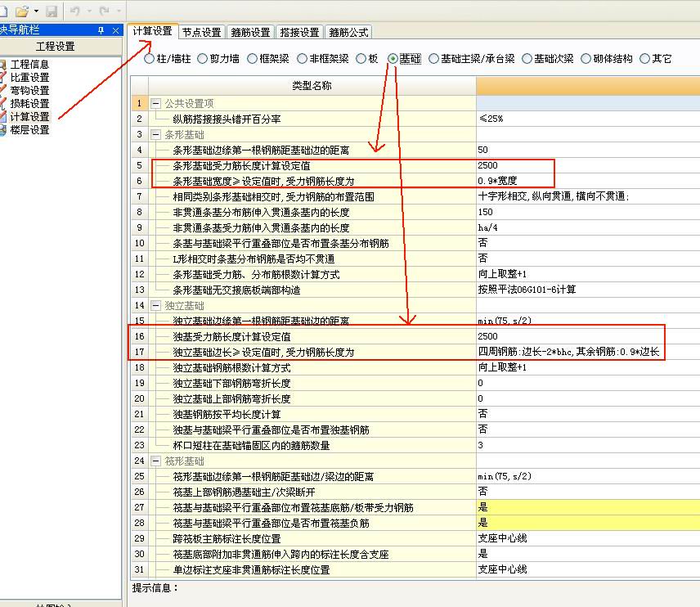
Task: Click the 2500 value for 独基受力筋长度计算设定值
Action: click(x=588, y=336)
